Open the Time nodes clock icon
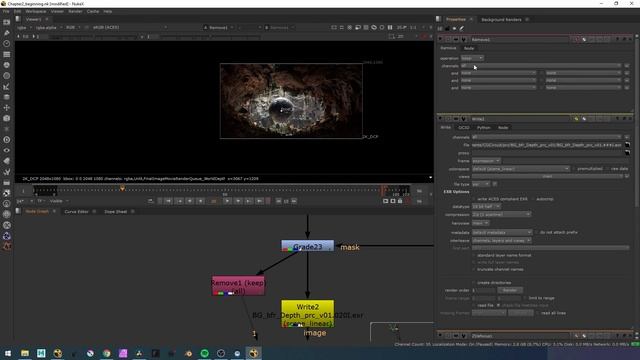 pyautogui.click(x=7, y=43)
